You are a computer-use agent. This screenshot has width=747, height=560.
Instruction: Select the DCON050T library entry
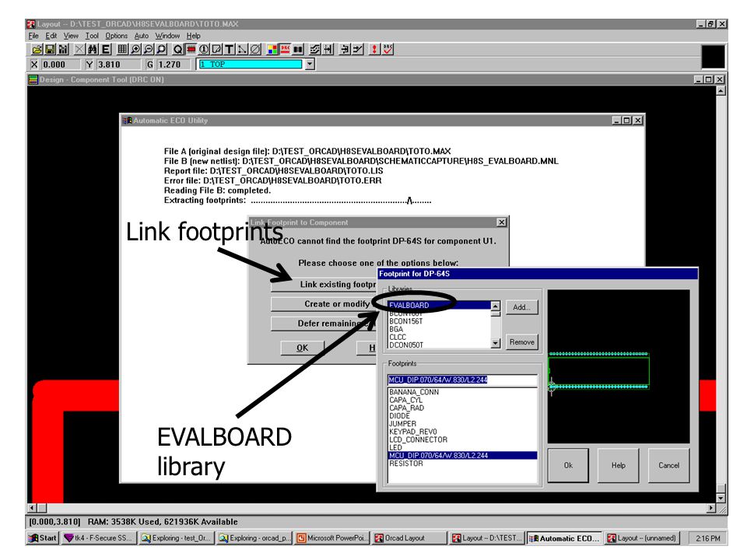439,345
